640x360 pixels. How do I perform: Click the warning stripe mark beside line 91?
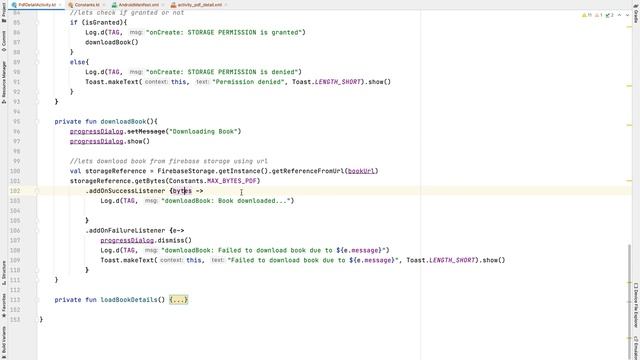629,86
